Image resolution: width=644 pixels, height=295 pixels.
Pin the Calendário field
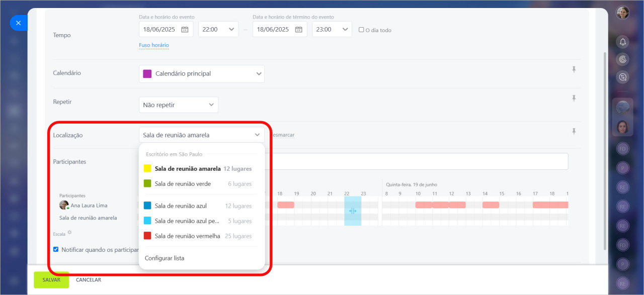[574, 69]
